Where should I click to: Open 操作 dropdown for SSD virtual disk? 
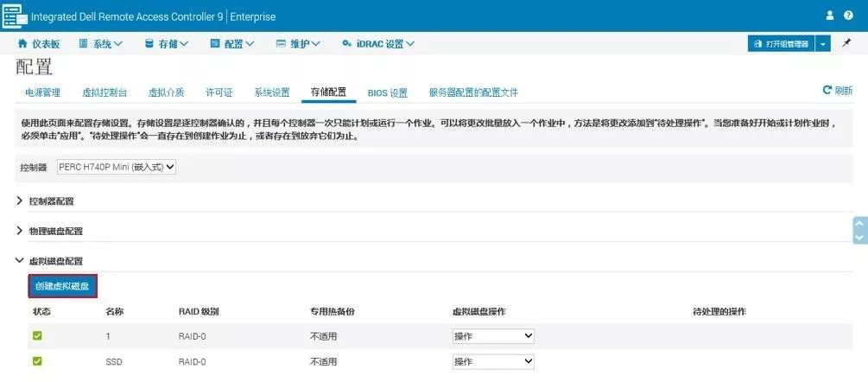pyautogui.click(x=493, y=361)
